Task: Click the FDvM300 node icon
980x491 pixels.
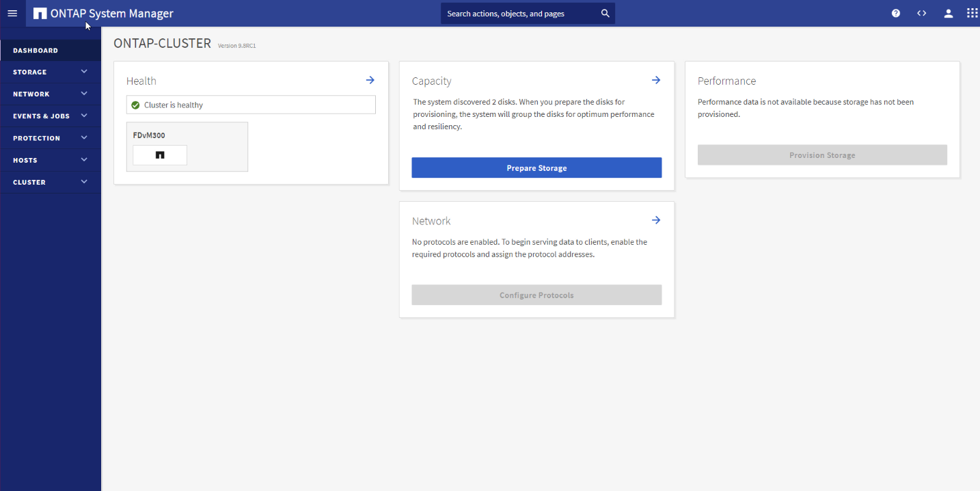Action: (x=160, y=155)
